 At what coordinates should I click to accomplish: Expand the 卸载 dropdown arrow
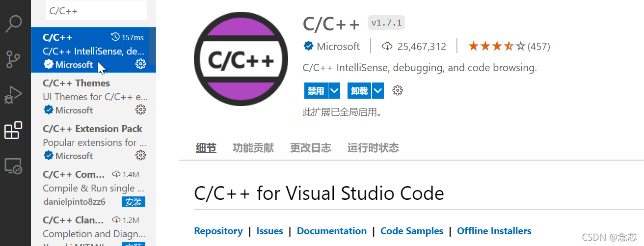pos(378,91)
